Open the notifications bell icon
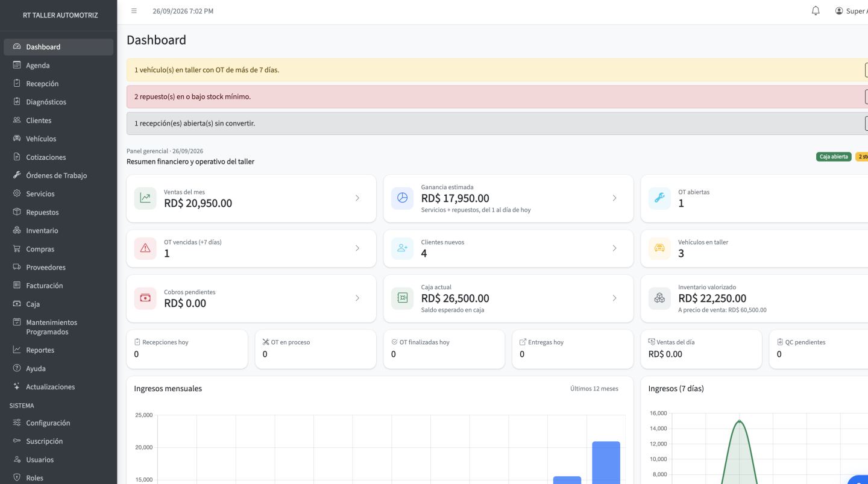This screenshot has width=868, height=484. click(816, 11)
